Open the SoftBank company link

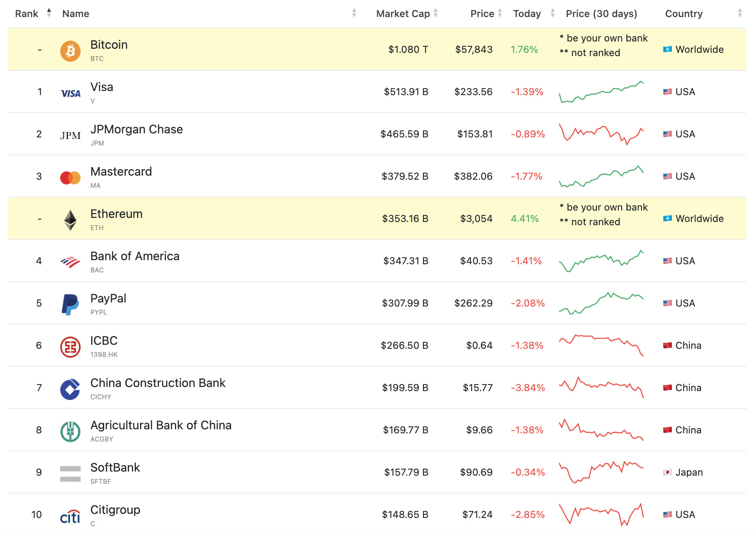(115, 468)
